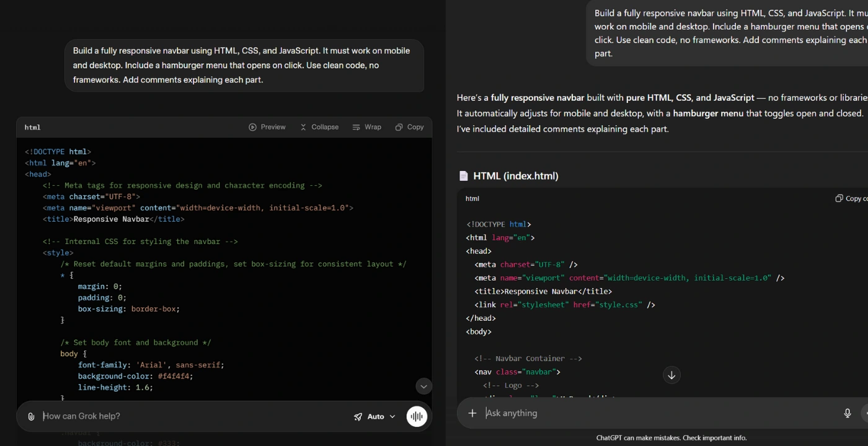Click the document icon beside HTML (index.html)
This screenshot has width=868, height=446.
tap(464, 175)
